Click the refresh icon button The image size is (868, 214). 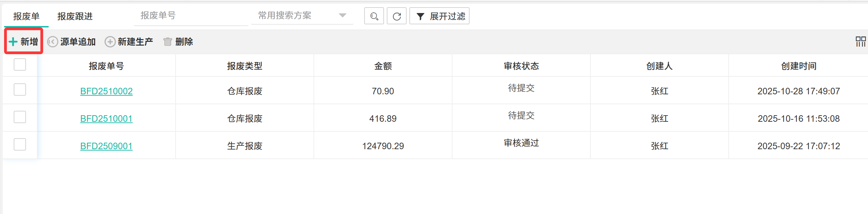click(397, 16)
